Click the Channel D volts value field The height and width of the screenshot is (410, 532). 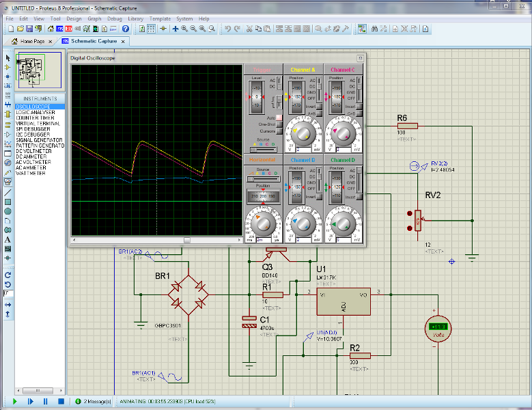click(x=343, y=240)
